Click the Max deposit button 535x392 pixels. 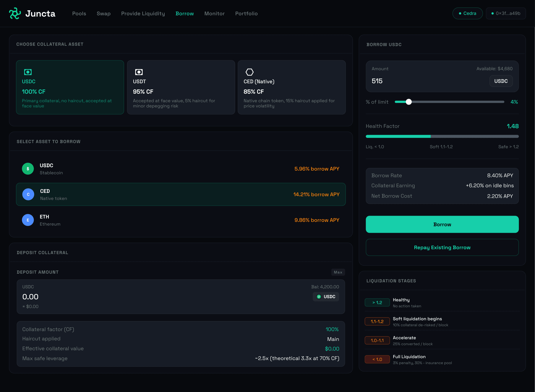(x=338, y=272)
